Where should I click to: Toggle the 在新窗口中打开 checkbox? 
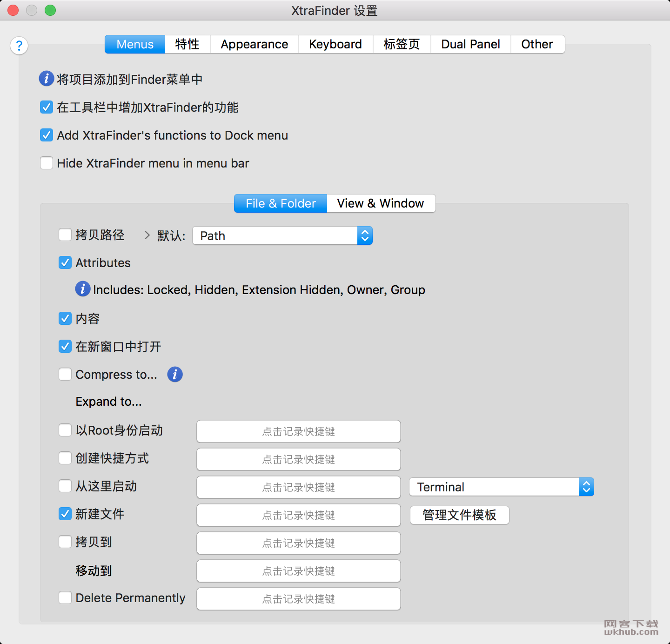pos(65,347)
